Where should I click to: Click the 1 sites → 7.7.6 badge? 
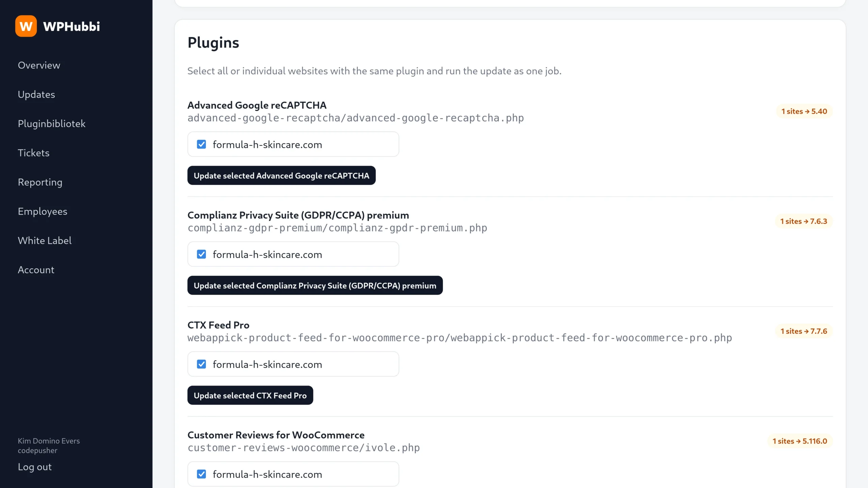click(x=804, y=331)
